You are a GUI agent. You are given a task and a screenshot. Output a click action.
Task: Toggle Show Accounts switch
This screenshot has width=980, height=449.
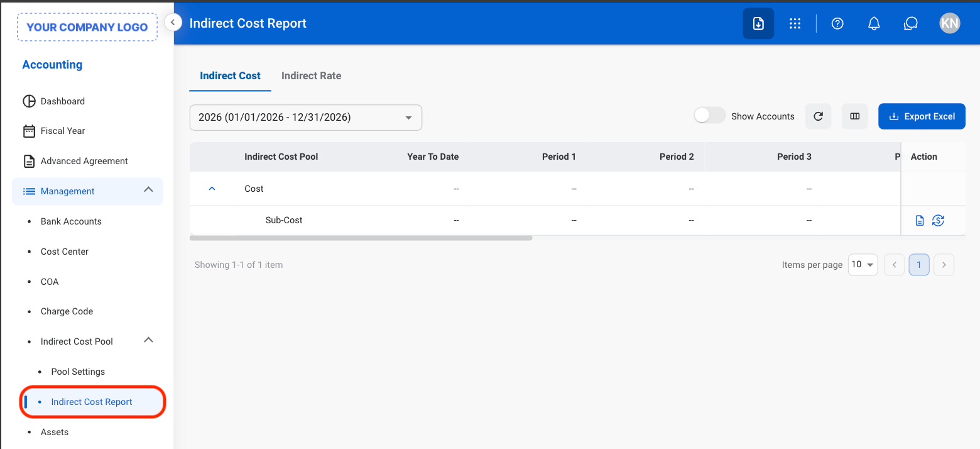click(x=709, y=116)
